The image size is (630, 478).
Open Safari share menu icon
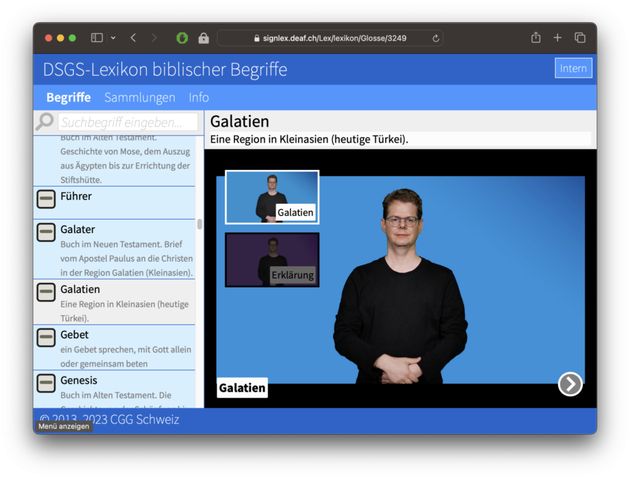click(536, 38)
